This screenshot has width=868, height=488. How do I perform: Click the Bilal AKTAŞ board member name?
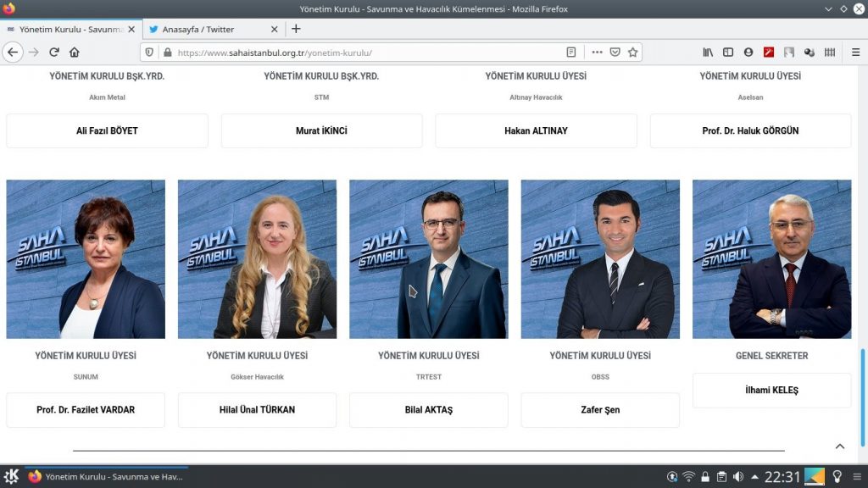coord(428,409)
